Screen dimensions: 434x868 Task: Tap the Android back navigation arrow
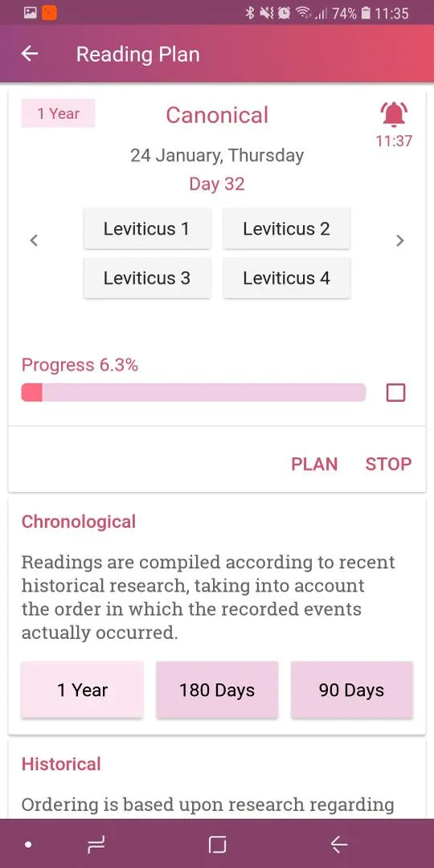(339, 845)
